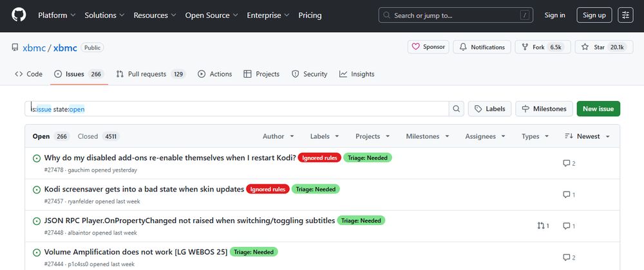
Task: Click the fork count 6.5k
Action: (x=556, y=47)
